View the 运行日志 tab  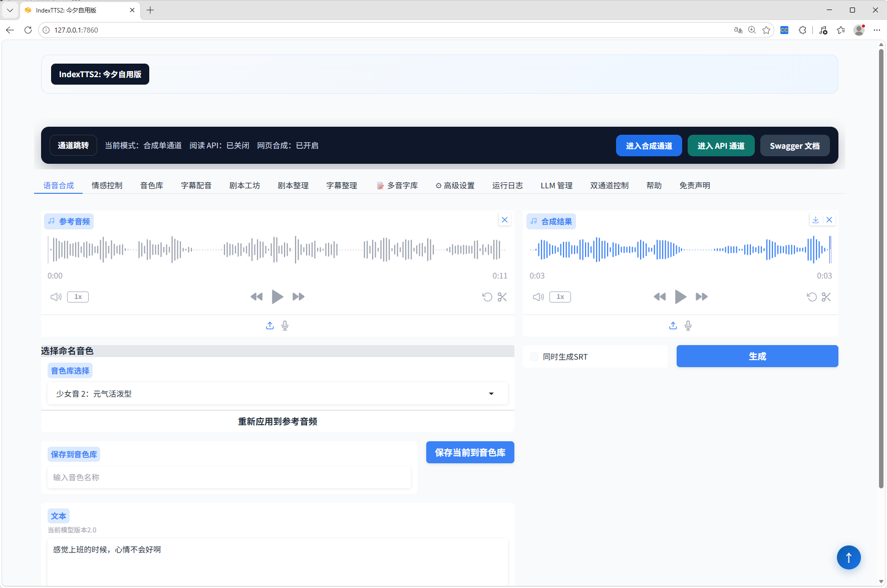click(x=508, y=185)
